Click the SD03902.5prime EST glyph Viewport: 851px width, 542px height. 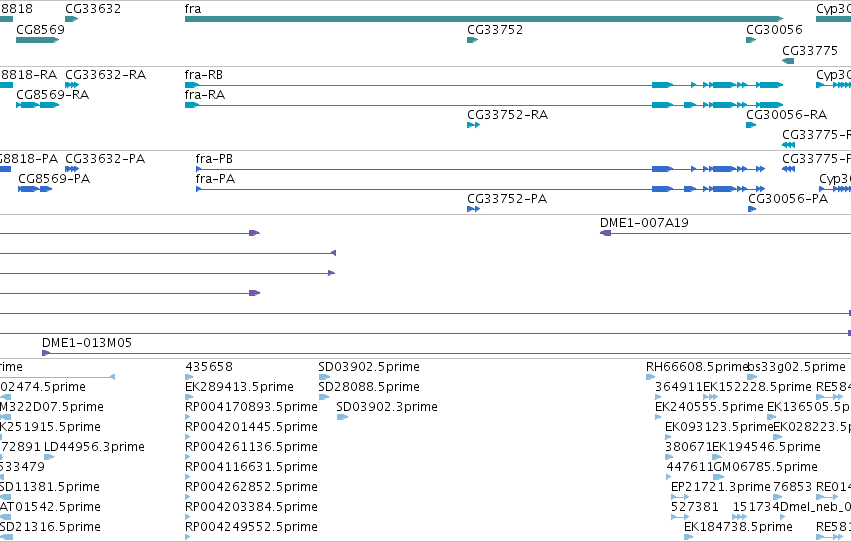(324, 377)
